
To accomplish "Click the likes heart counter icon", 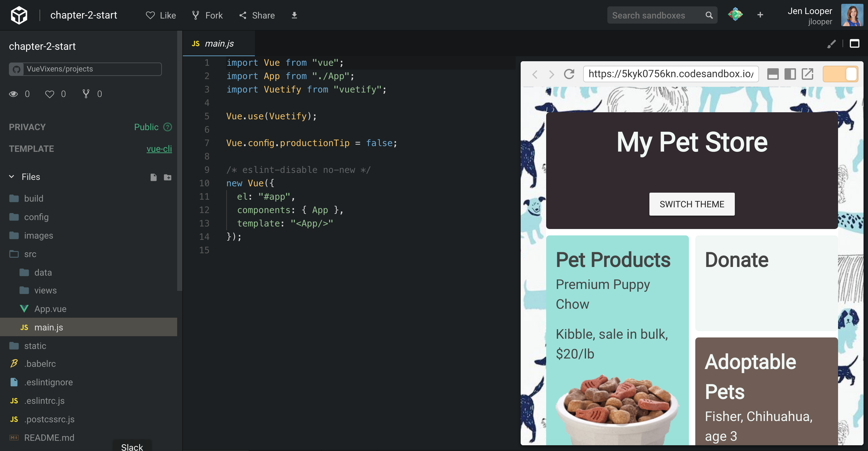I will tap(49, 94).
